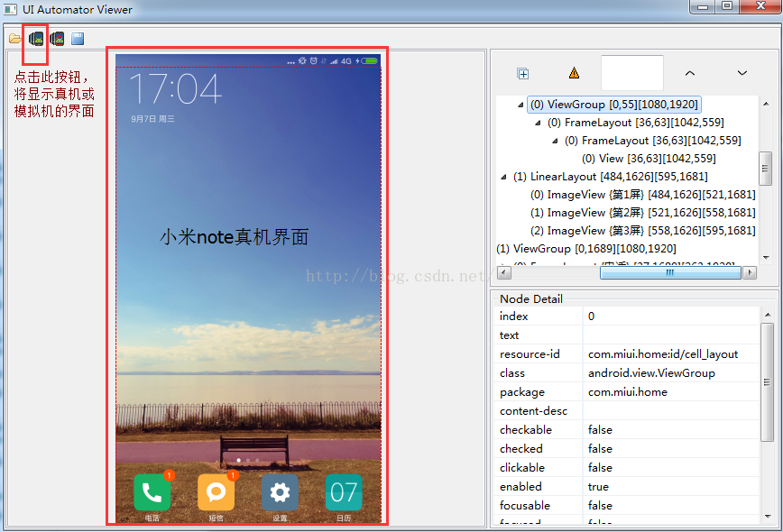Click the 17:04 clock widget on screen
Image resolution: width=783 pixels, height=532 pixels.
tap(175, 89)
